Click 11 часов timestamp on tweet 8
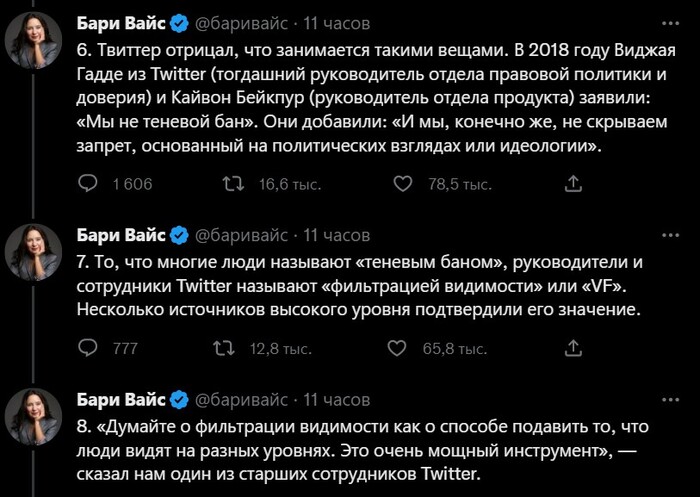This screenshot has height=497, width=700. click(x=336, y=399)
